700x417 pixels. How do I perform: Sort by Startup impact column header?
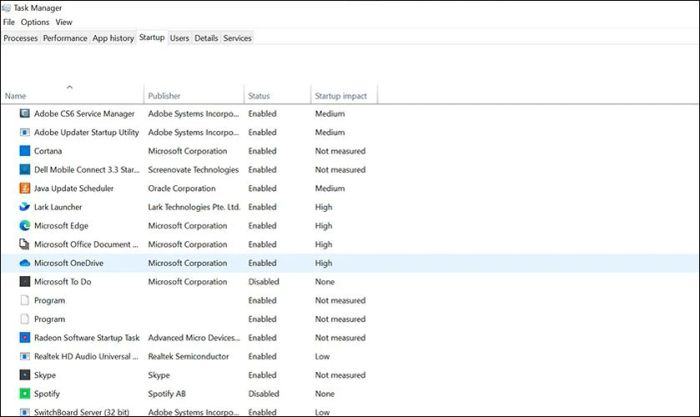coord(341,96)
